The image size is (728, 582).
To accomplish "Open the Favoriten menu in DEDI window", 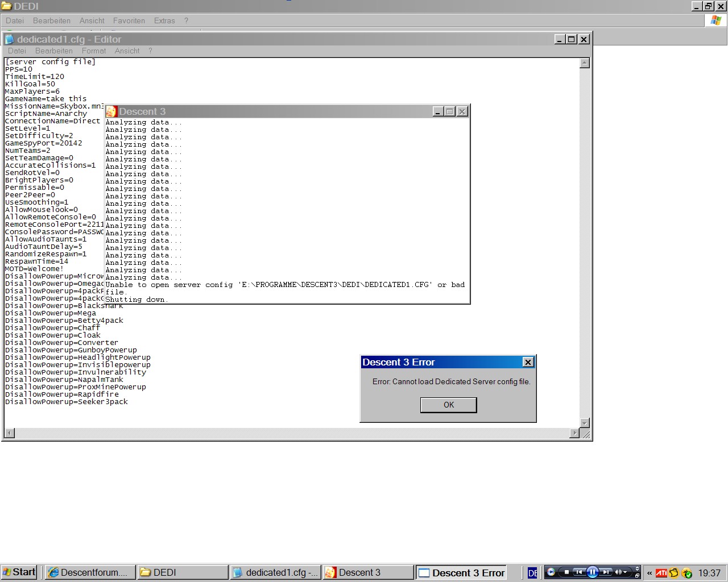I will point(129,20).
